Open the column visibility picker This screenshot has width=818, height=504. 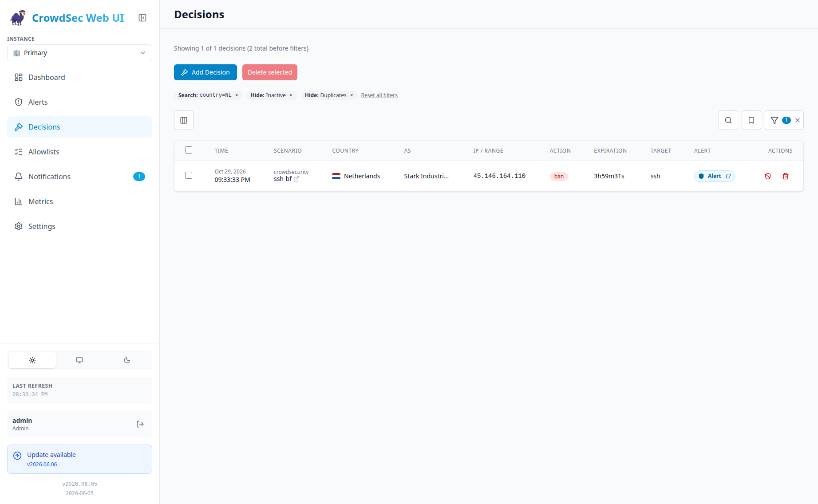[184, 120]
